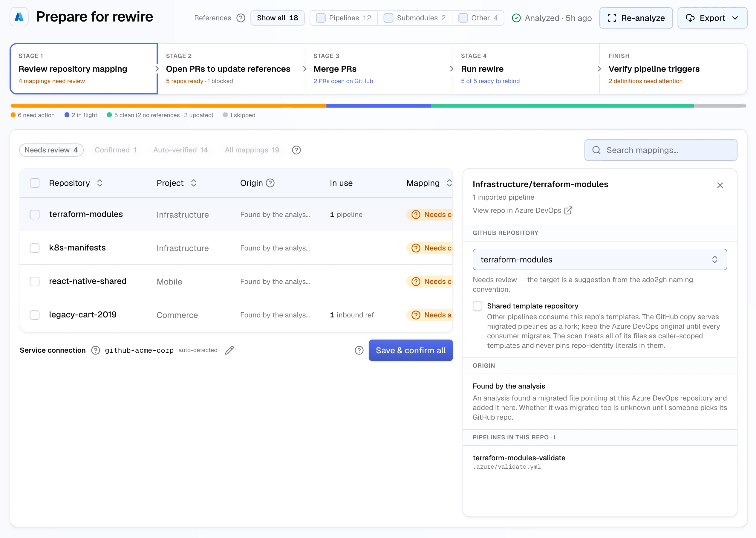756x538 pixels.
Task: Open View repo in Azure DevOps link
Action: 522,210
